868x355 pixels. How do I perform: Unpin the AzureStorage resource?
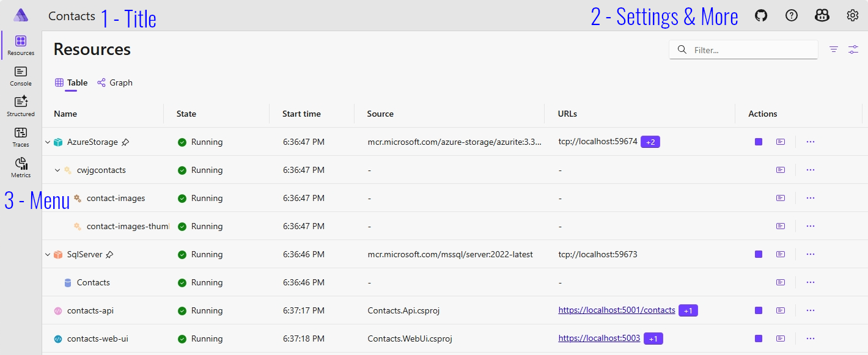[x=125, y=142]
